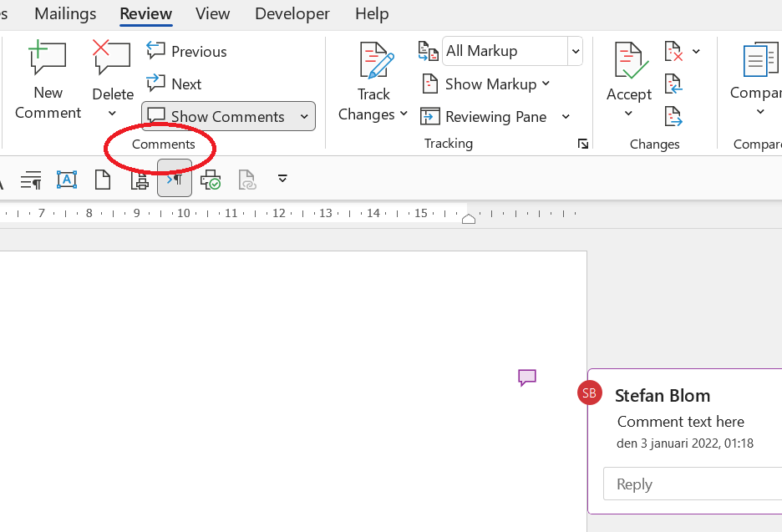Open the Reviewing Pane
Image resolution: width=782 pixels, height=532 pixels.
(484, 117)
